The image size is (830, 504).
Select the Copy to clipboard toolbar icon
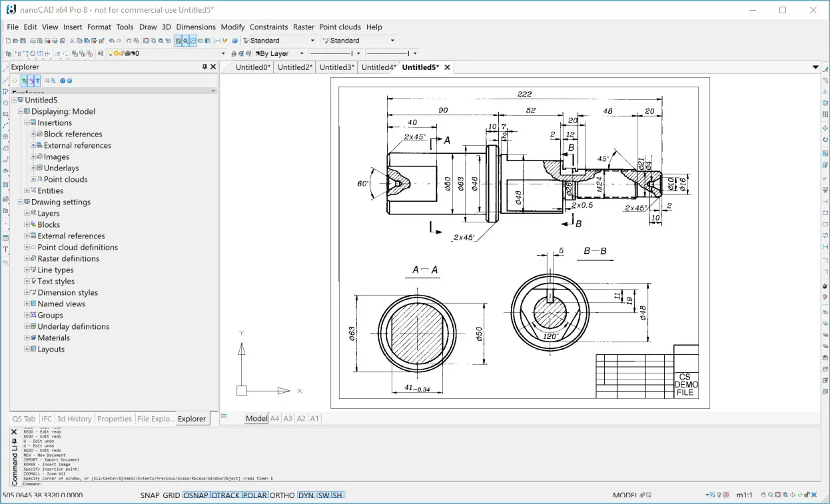click(81, 40)
